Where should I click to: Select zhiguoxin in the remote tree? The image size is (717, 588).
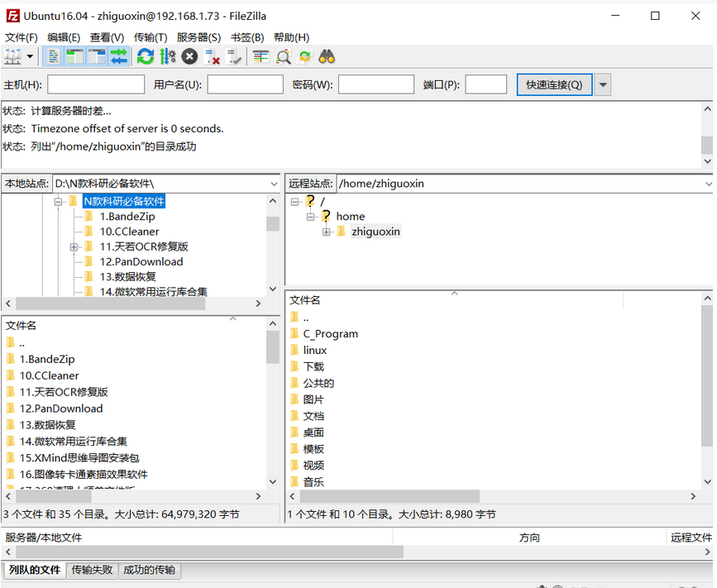(x=376, y=232)
